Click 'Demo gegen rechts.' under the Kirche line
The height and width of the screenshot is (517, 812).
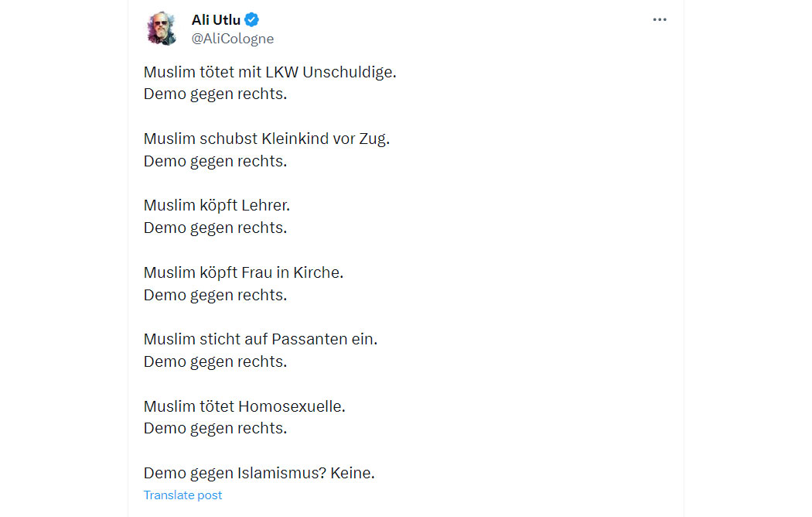(x=215, y=296)
